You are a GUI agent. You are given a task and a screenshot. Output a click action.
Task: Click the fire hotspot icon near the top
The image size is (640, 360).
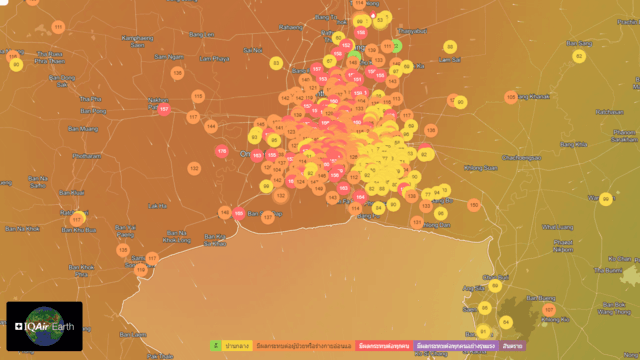coord(373,16)
